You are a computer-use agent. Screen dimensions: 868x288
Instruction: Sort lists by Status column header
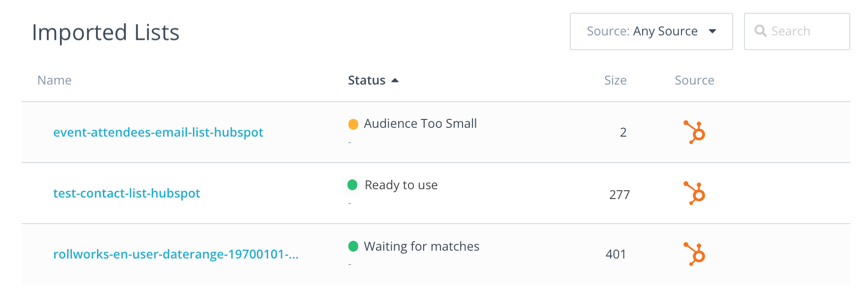pyautogui.click(x=367, y=80)
